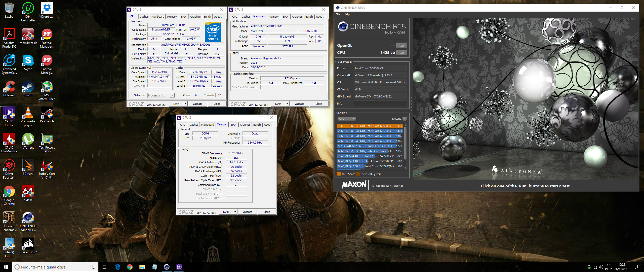The height and width of the screenshot is (272, 644).
Task: Launch µTorrent desktop shortcut
Action: [x=28, y=141]
